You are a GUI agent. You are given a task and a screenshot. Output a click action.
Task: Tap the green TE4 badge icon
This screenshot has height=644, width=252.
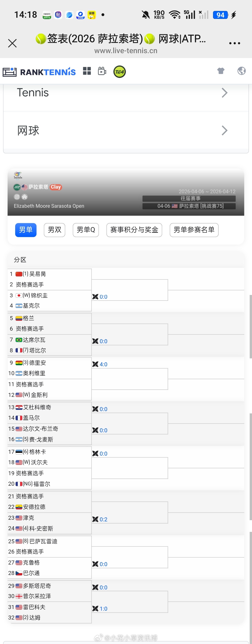point(120,72)
